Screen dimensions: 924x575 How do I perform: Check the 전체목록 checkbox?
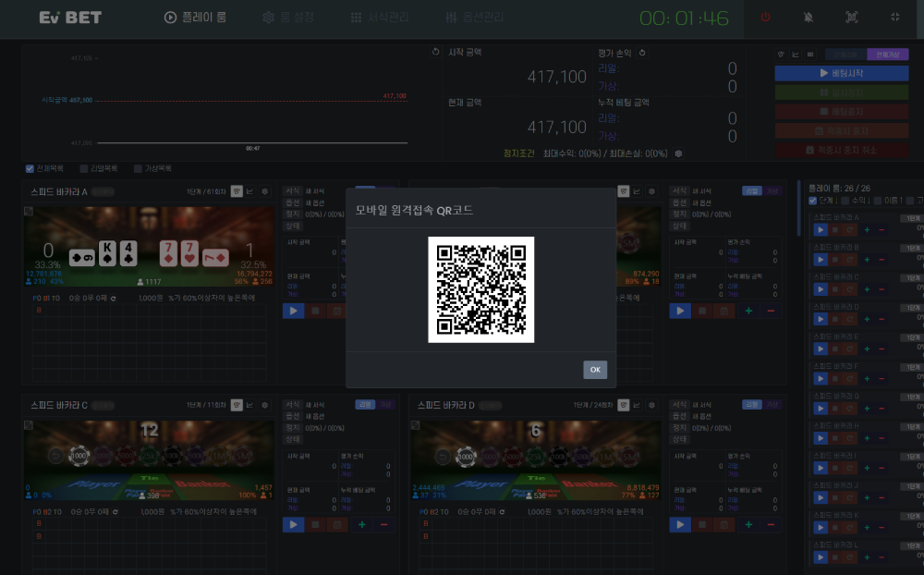[x=30, y=168]
